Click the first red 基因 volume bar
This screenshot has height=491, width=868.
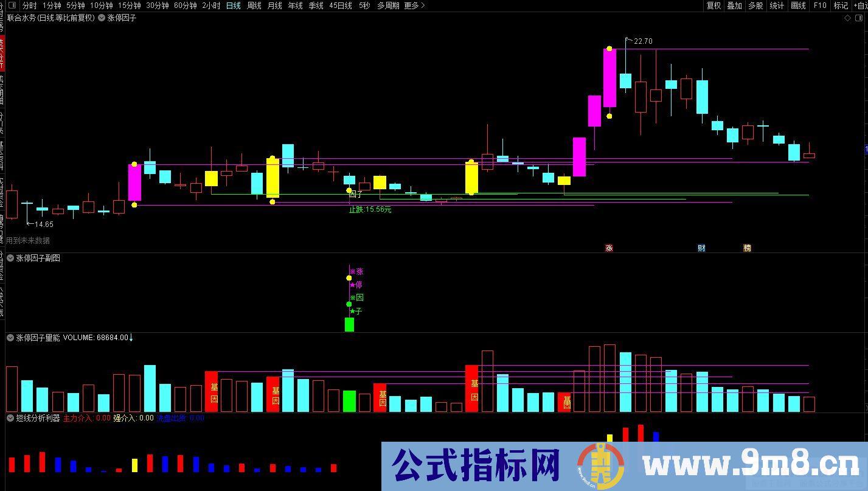[211, 391]
